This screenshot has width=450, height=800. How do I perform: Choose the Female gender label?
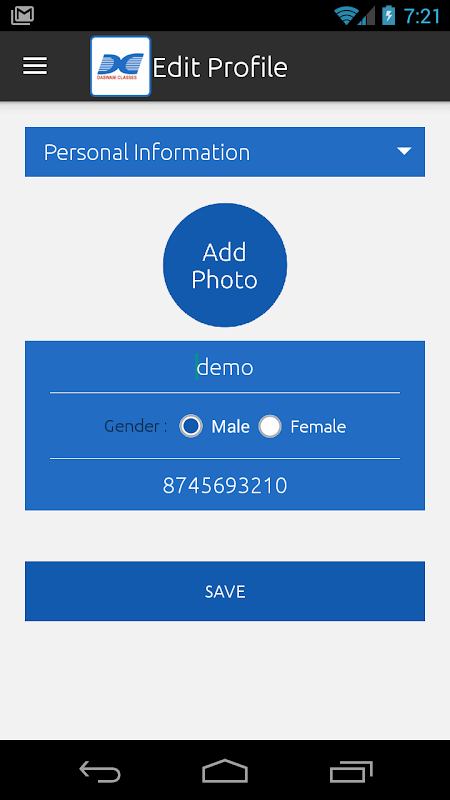[x=318, y=427]
